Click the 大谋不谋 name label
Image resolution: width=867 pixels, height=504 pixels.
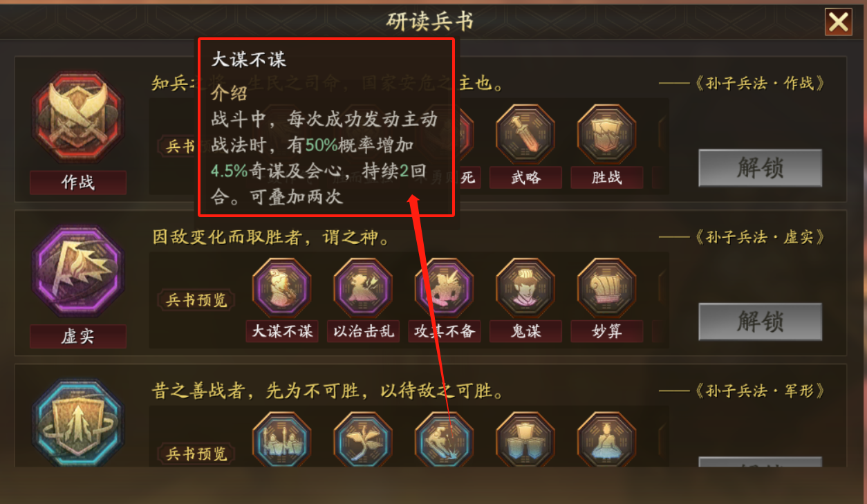281,332
